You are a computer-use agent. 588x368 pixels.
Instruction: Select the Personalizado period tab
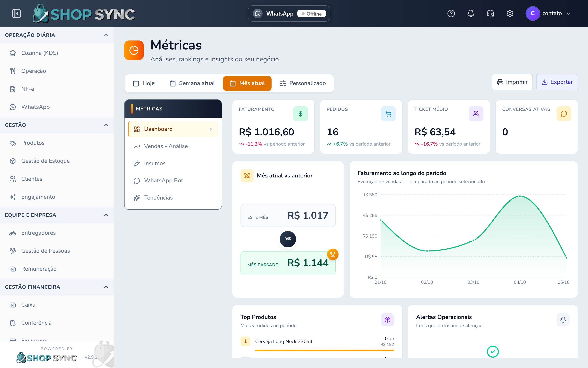(x=303, y=83)
